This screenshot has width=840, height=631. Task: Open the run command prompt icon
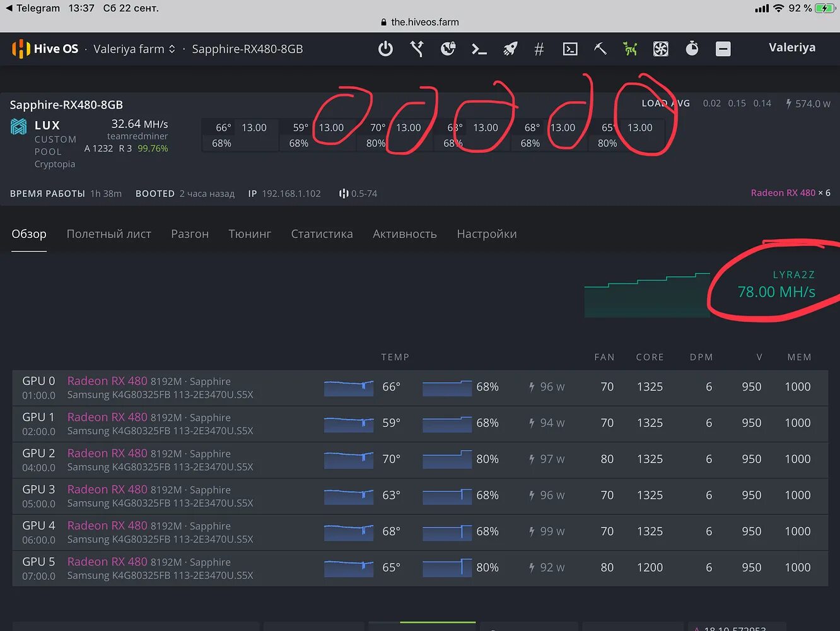coord(479,49)
